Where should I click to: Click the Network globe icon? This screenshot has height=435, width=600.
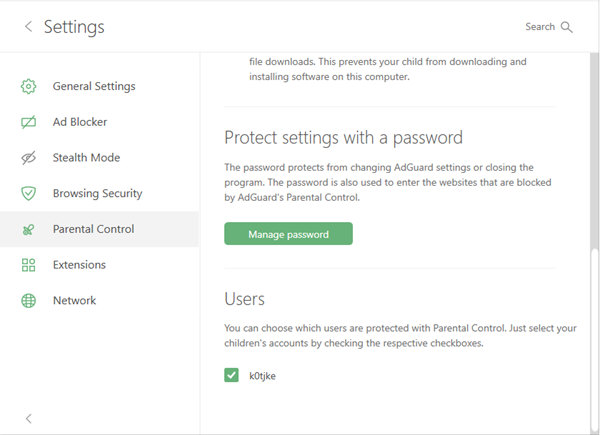28,300
